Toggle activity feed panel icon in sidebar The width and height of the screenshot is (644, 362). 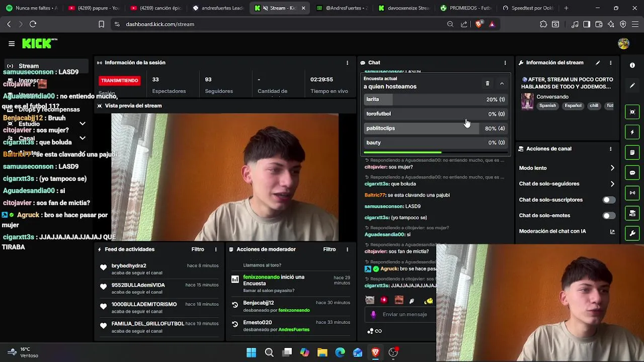(632, 152)
